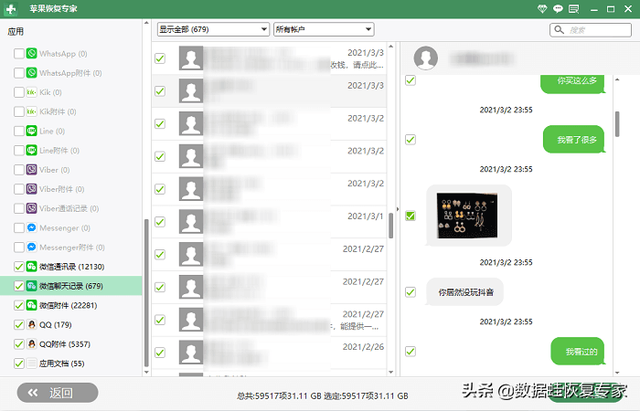Click the QQ附件 penguin icon
The height and width of the screenshot is (411, 640).
point(31,344)
